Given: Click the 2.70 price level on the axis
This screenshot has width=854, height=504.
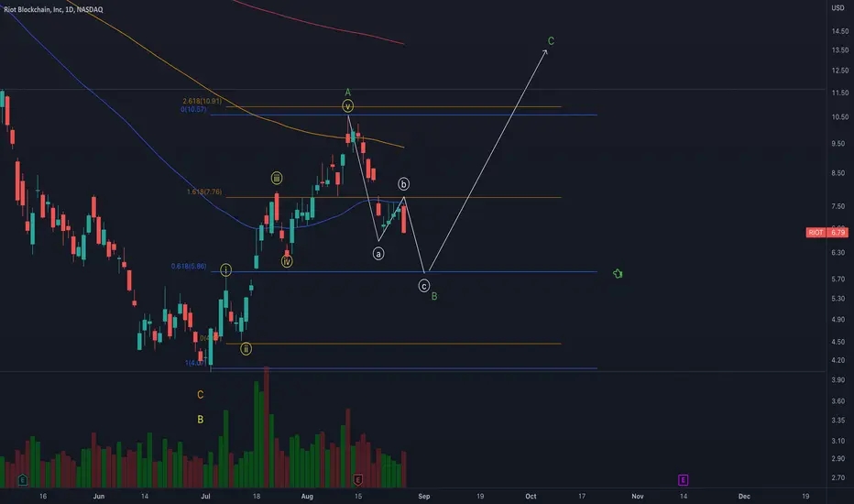Looking at the screenshot, I should pyautogui.click(x=840, y=477).
